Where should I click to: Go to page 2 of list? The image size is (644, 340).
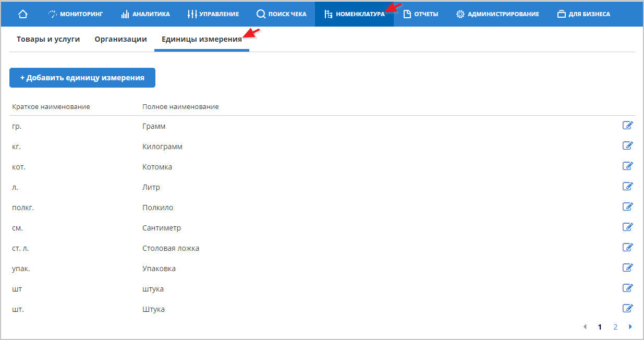tap(615, 327)
